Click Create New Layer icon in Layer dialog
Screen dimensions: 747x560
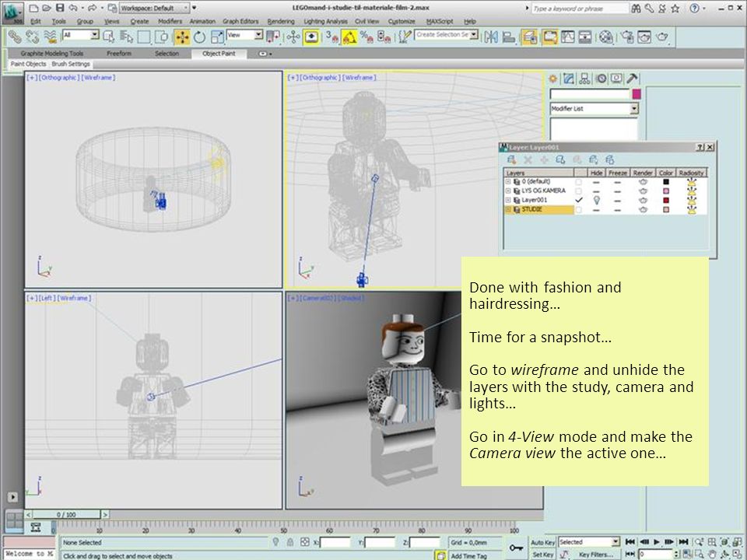pos(512,160)
